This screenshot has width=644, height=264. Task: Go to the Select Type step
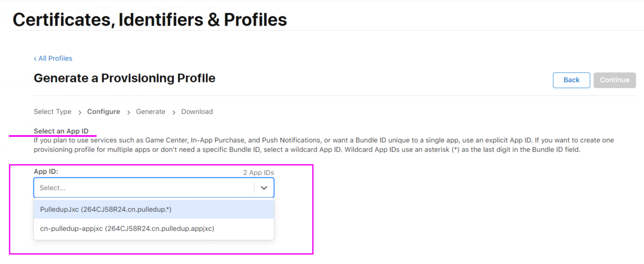click(x=52, y=112)
